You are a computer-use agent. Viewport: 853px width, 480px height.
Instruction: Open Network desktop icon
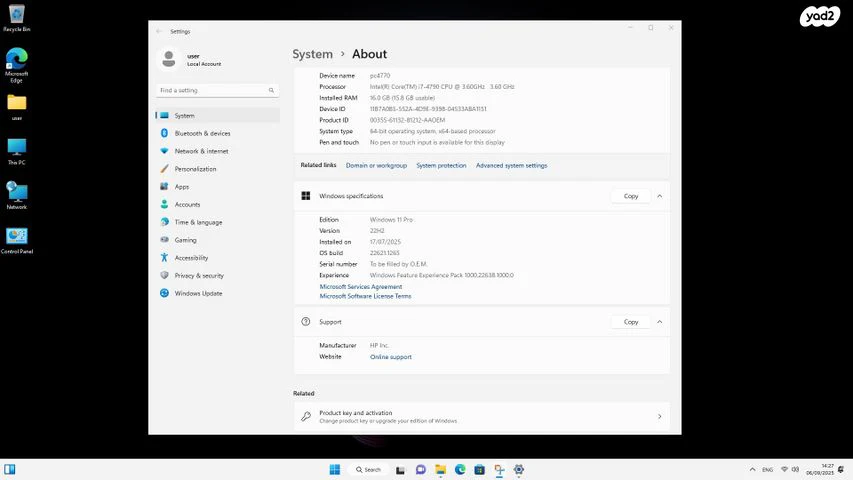[x=16, y=195]
